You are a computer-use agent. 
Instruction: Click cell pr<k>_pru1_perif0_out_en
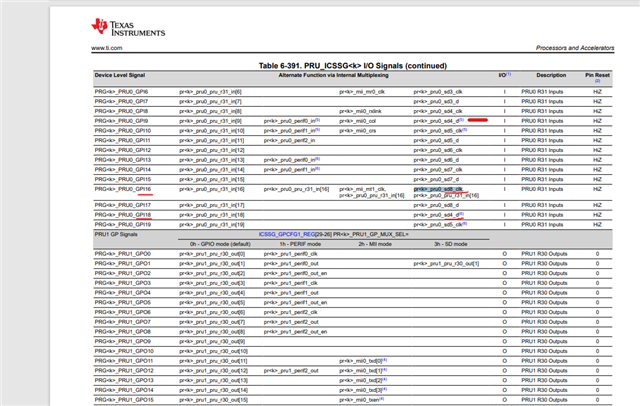click(295, 273)
